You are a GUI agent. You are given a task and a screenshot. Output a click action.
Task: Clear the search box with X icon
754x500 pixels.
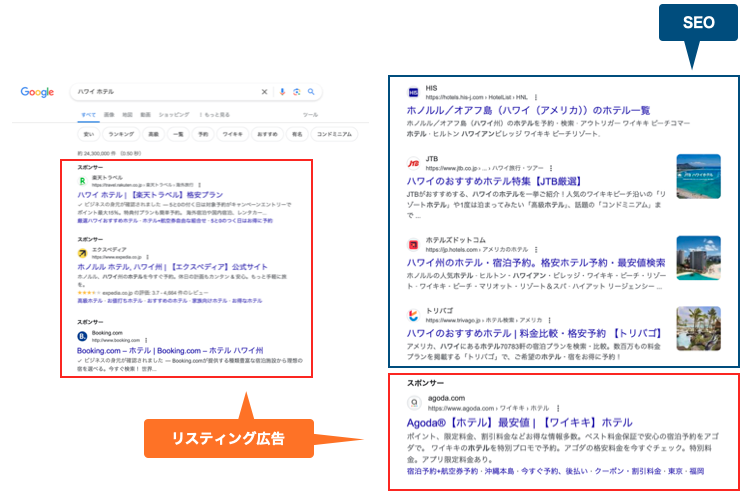point(264,92)
